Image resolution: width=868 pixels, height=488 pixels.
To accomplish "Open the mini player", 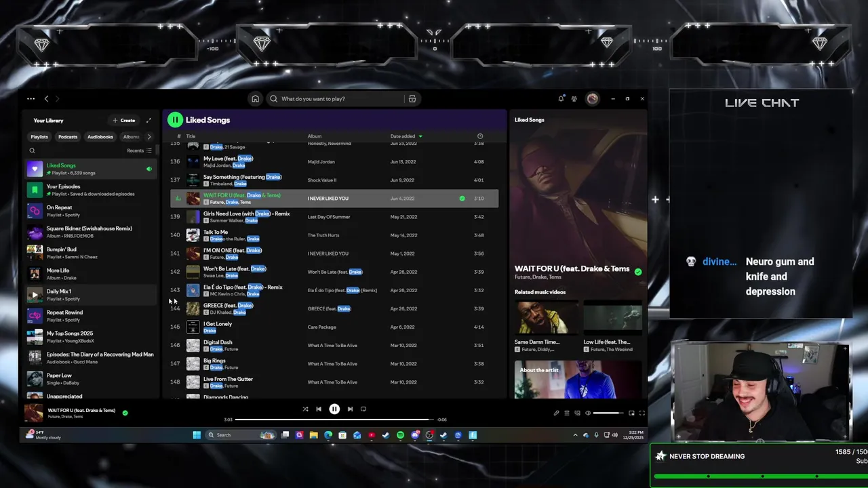I will (631, 413).
